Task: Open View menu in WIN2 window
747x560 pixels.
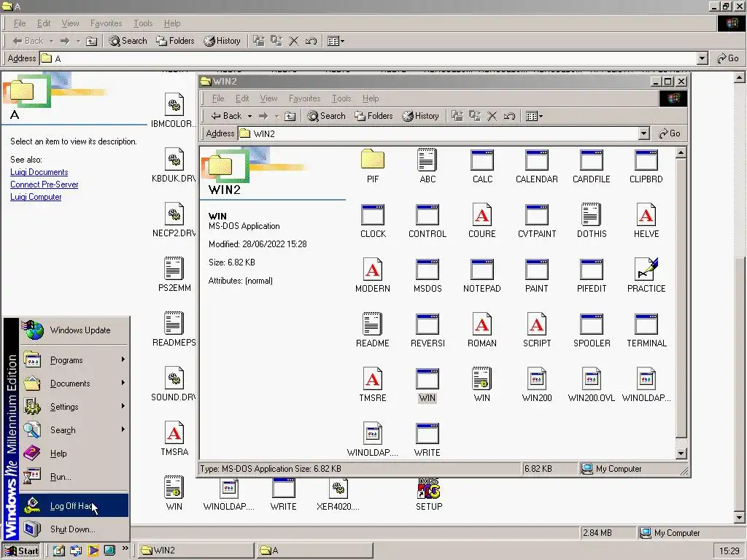Action: [x=268, y=98]
